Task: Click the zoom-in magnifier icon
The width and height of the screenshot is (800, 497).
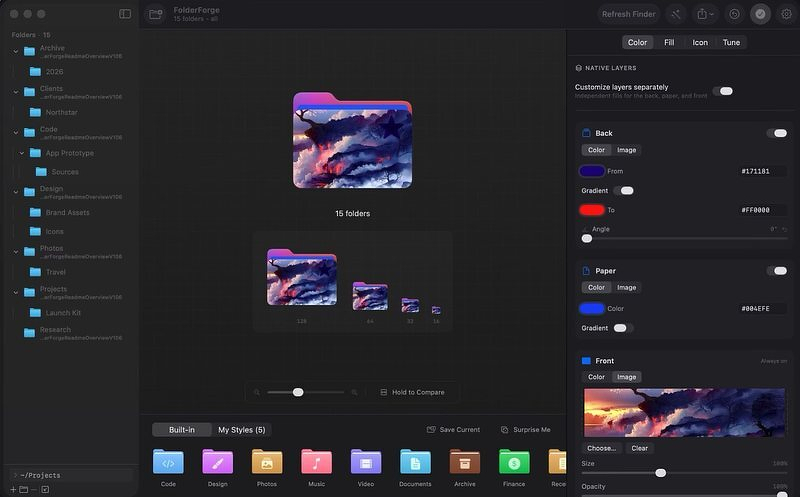Action: point(354,392)
